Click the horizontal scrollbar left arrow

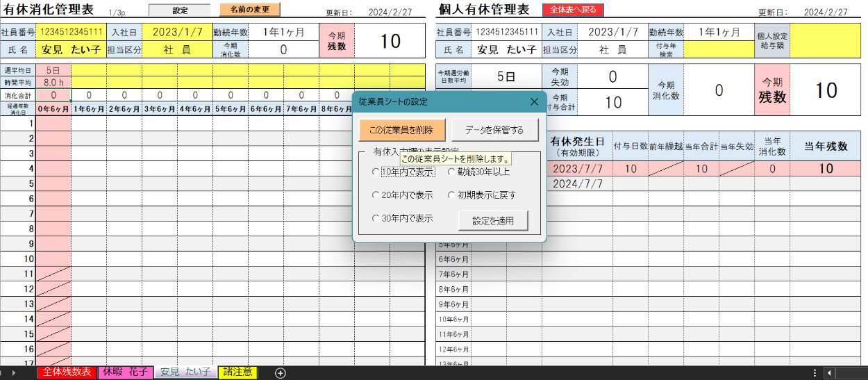point(829,373)
